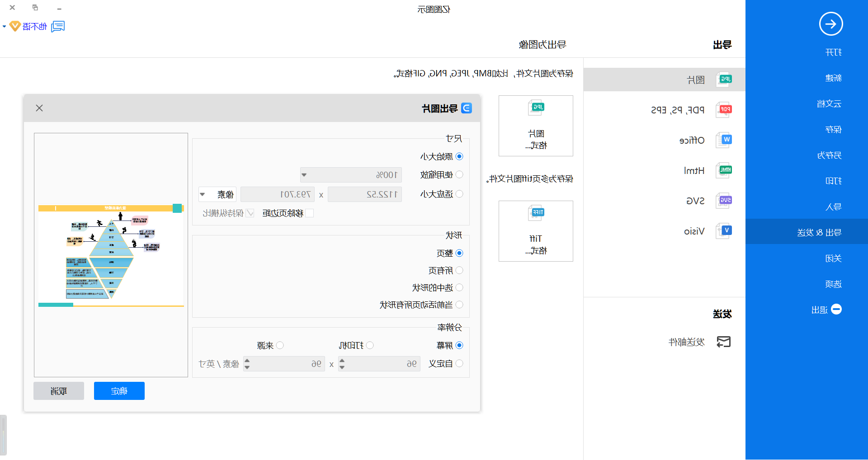Open the chat message icon

58,27
